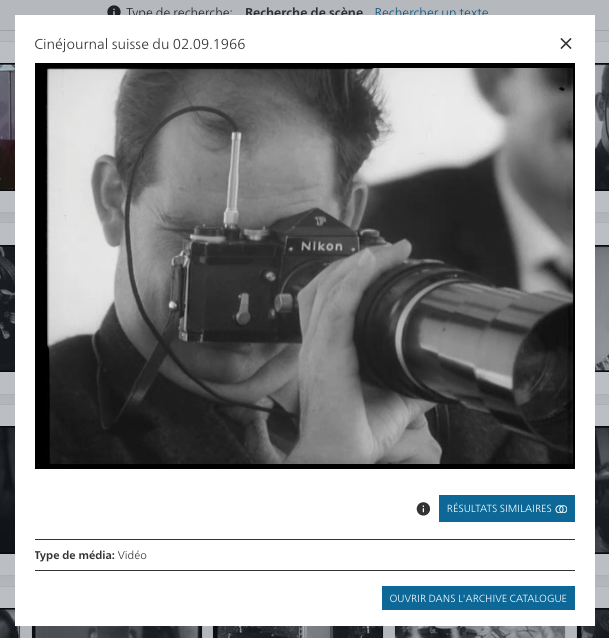Close the Cinéjournal suisse dialog
The height and width of the screenshot is (638, 609).
click(566, 44)
